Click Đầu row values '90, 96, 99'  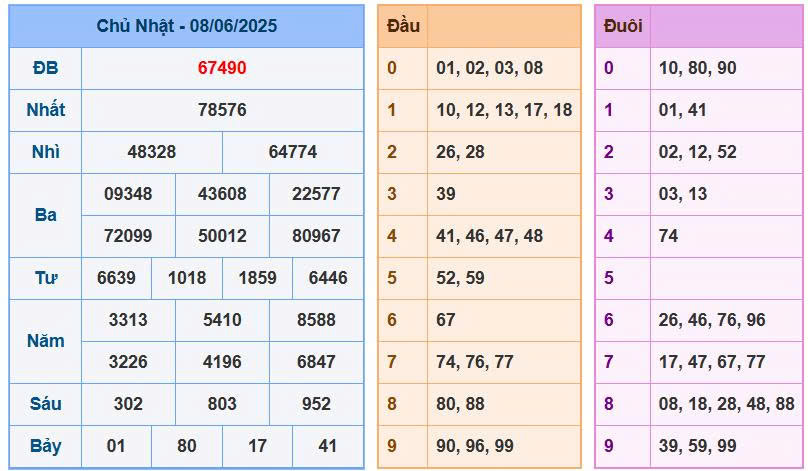point(475,446)
